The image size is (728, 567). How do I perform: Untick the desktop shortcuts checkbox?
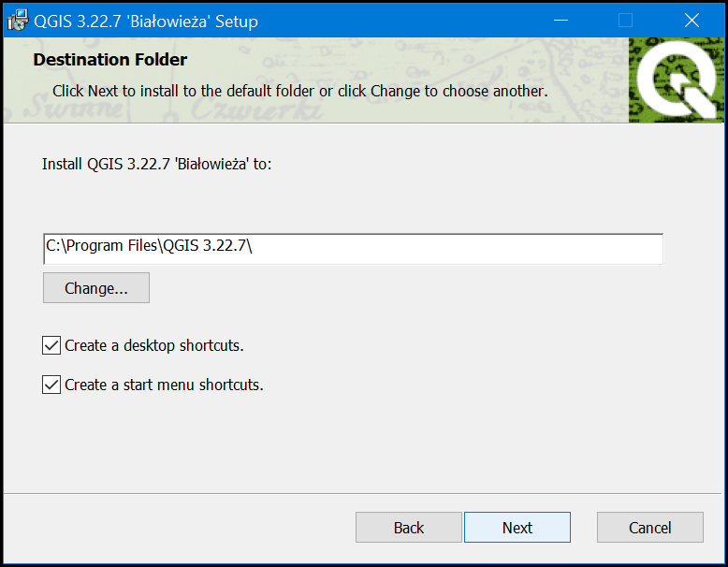51,345
